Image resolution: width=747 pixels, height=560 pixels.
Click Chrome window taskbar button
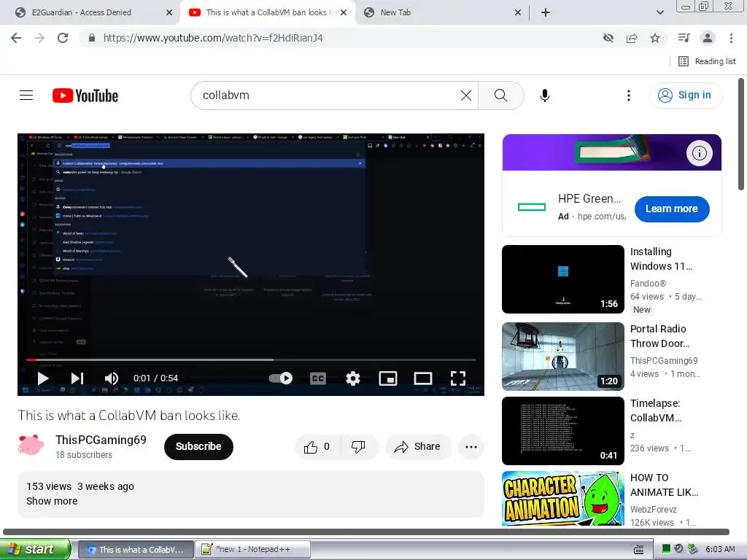[x=136, y=550]
